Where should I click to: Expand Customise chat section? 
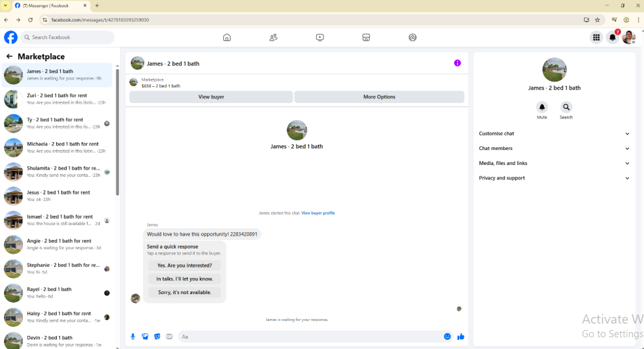(x=554, y=134)
